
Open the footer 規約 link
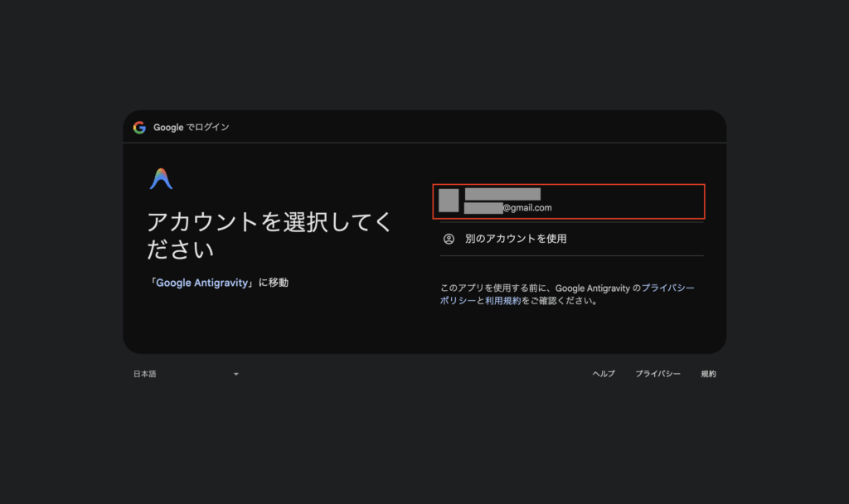click(708, 374)
